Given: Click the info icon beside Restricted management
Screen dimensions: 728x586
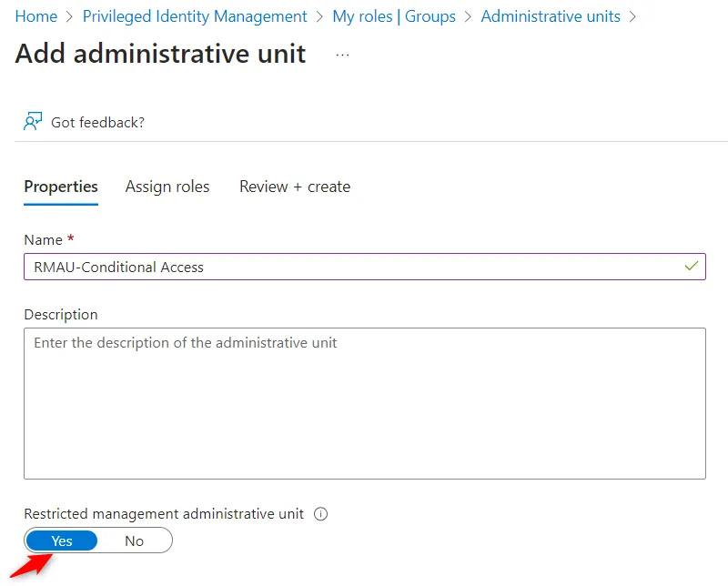Looking at the screenshot, I should click(x=320, y=514).
